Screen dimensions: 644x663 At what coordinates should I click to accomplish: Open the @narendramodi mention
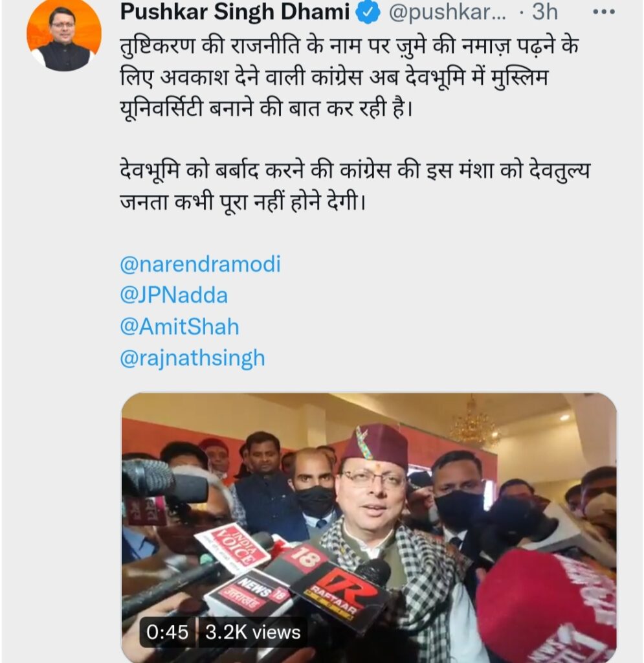coord(200,264)
